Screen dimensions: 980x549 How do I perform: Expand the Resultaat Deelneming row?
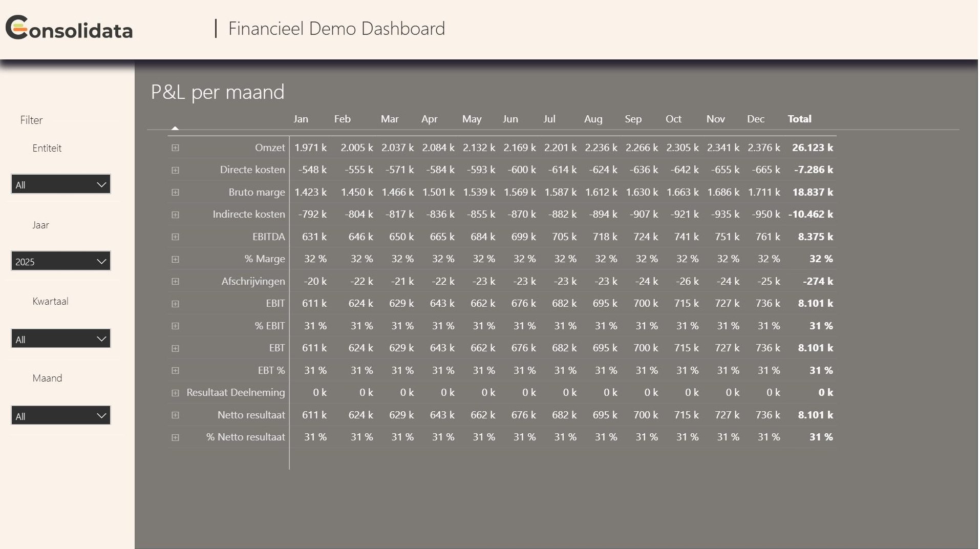pos(175,393)
